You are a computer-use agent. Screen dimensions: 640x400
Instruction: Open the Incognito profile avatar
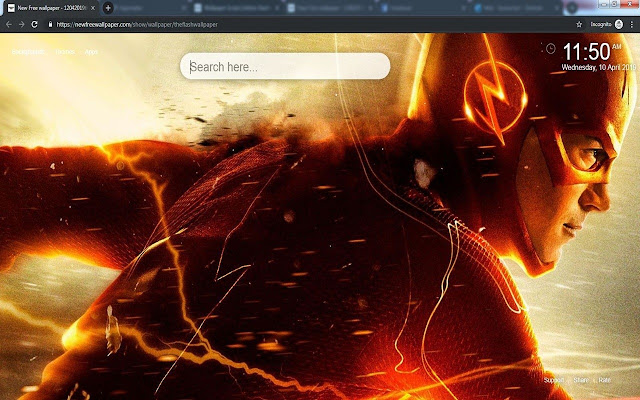click(619, 24)
